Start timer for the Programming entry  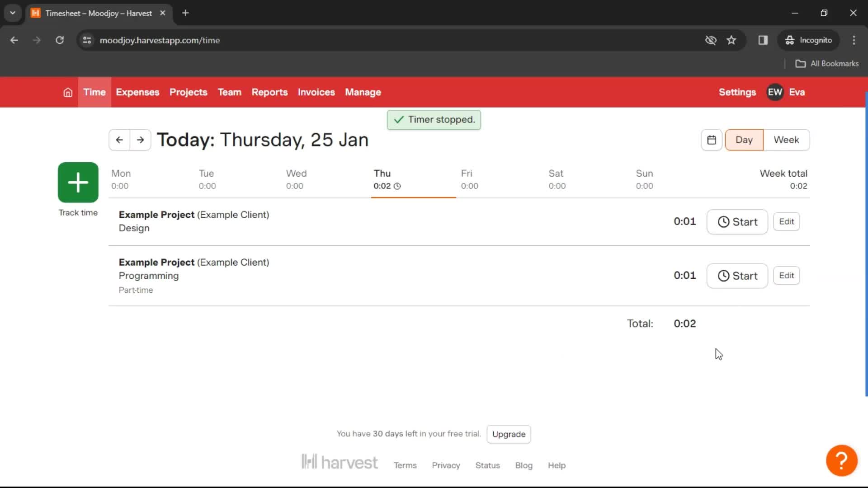(737, 276)
